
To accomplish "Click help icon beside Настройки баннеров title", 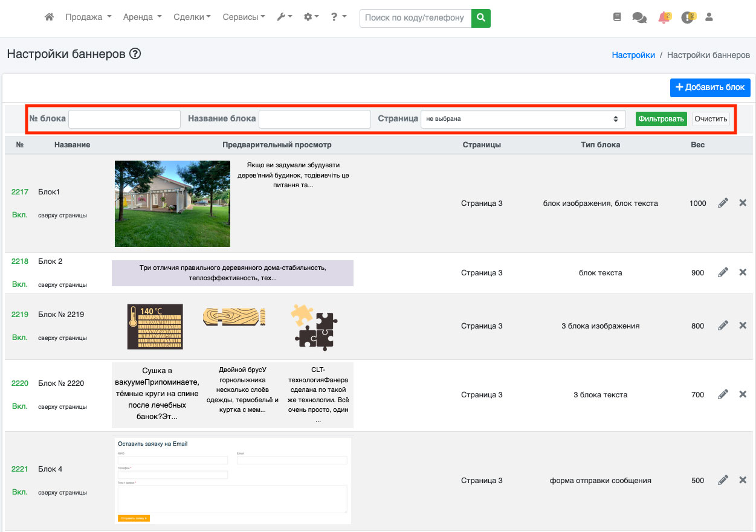I will tap(135, 54).
